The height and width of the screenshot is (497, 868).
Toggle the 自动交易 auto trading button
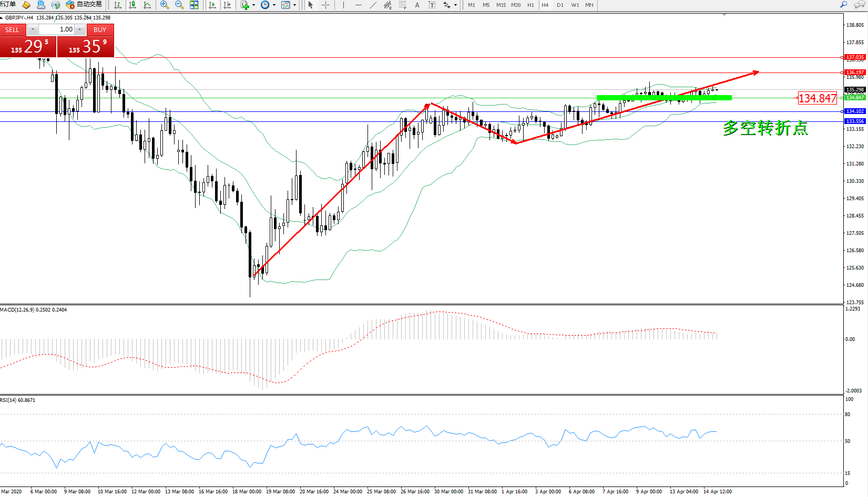click(x=84, y=5)
